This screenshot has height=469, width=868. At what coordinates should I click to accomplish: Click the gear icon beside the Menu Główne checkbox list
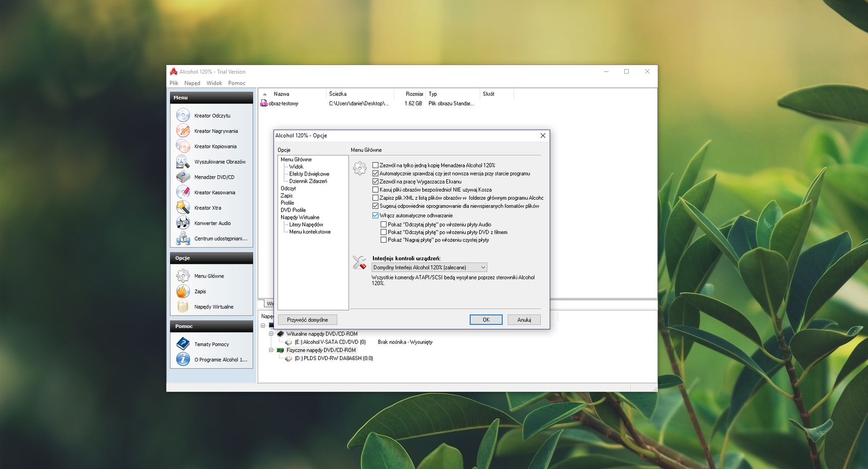pyautogui.click(x=360, y=168)
